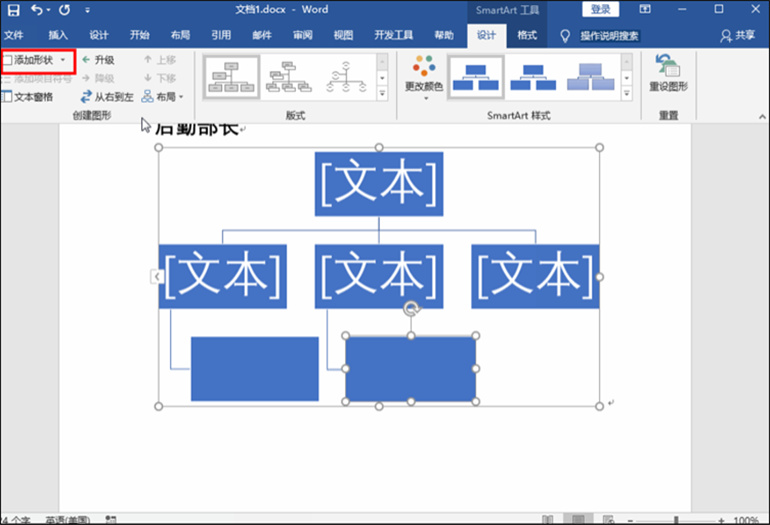Click the 下移 move down button
Screen dimensions: 770x525
click(x=160, y=78)
